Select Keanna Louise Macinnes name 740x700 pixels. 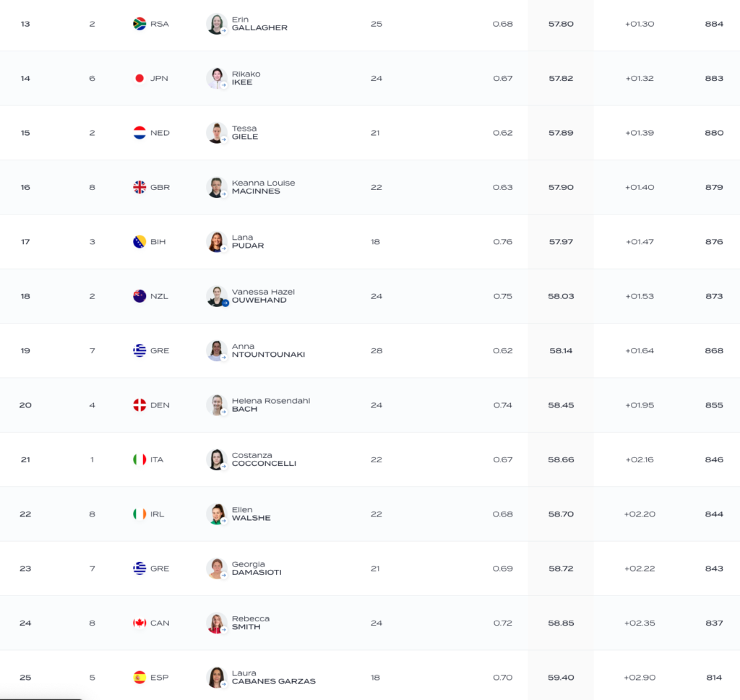pos(263,187)
